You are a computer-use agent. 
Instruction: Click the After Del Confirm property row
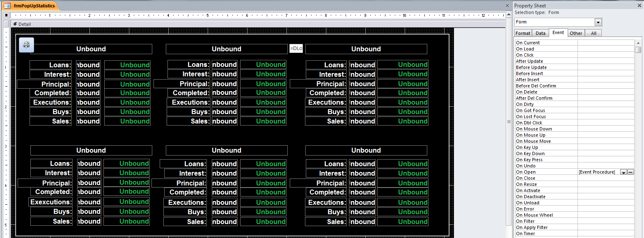(x=575, y=98)
